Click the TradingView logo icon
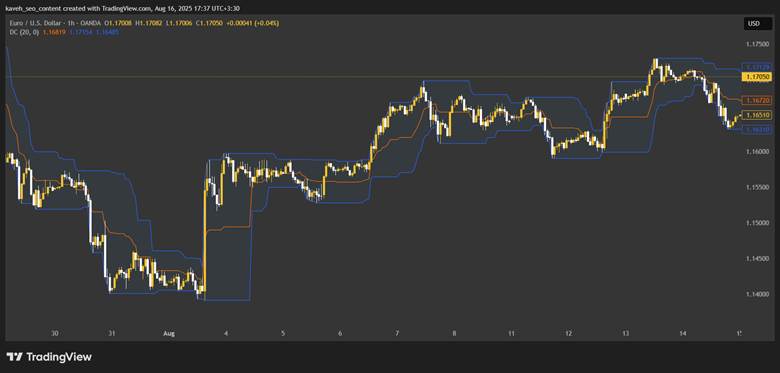Viewport: 780px width, 373px height. tap(14, 357)
